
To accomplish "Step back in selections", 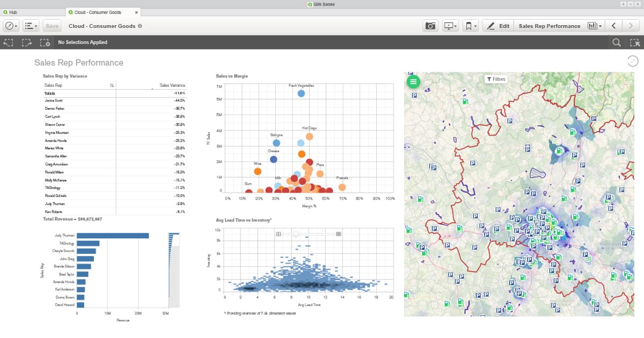I will 9,42.
